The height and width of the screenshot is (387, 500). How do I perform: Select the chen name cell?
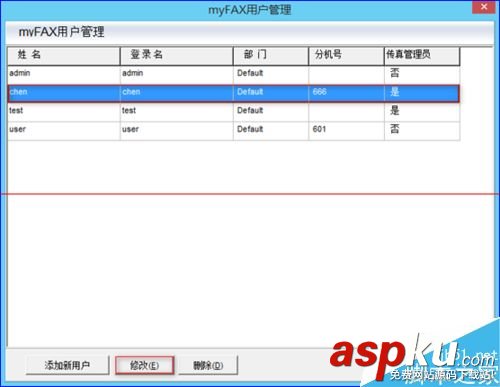pyautogui.click(x=64, y=93)
